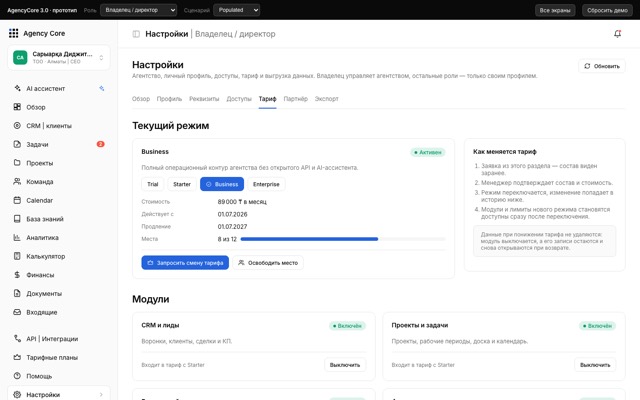640x400 pixels.
Task: Click the Действует с date 01.07.2026
Action: pos(232,214)
